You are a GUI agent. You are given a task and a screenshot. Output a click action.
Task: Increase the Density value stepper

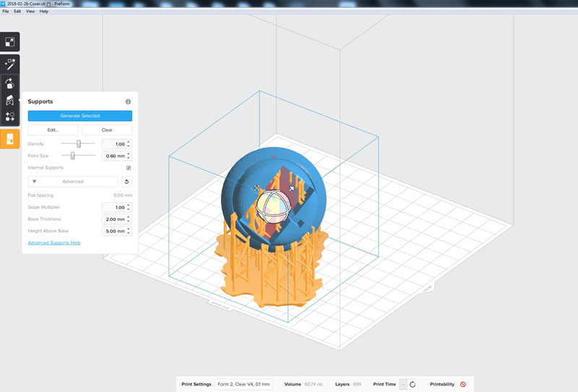pos(129,142)
